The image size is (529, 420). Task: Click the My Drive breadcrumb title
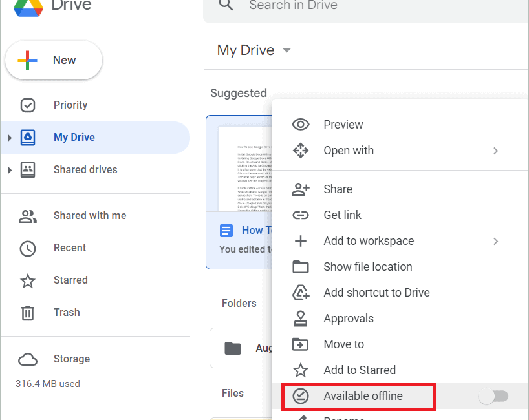pyautogui.click(x=246, y=50)
